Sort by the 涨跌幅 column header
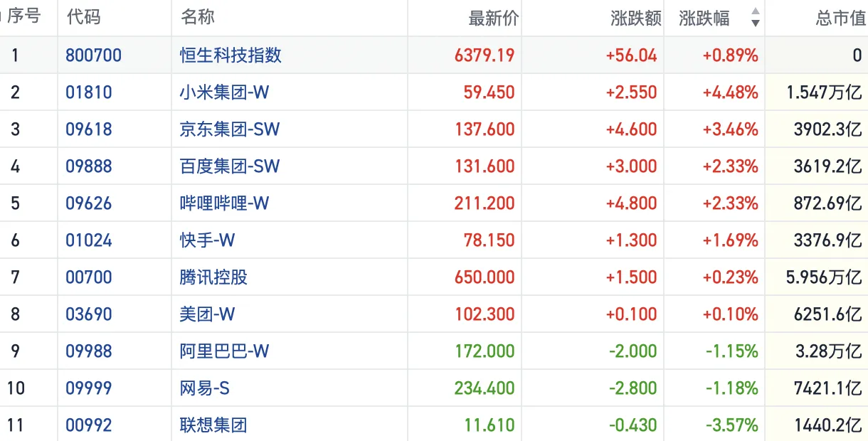The width and height of the screenshot is (868, 441). click(704, 18)
